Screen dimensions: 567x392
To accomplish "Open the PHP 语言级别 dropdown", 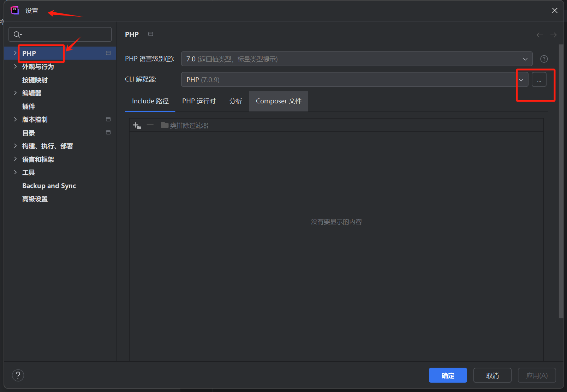I will (357, 59).
